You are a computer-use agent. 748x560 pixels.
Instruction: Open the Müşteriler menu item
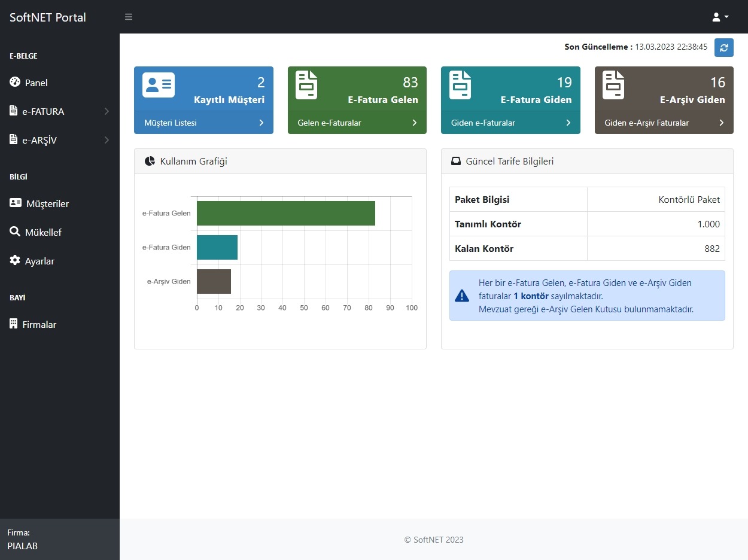(x=60, y=203)
